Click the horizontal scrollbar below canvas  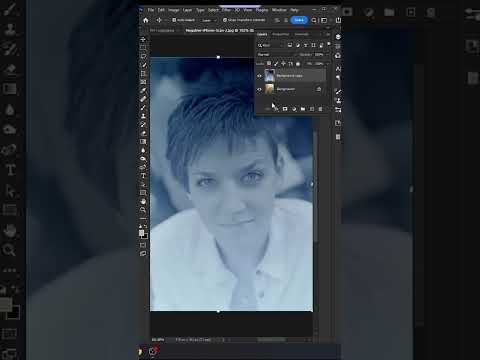(271, 340)
